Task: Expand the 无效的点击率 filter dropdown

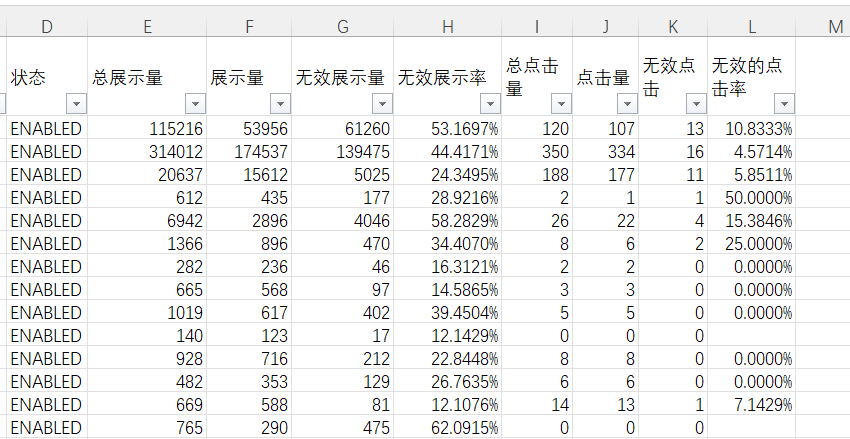Action: point(785,104)
